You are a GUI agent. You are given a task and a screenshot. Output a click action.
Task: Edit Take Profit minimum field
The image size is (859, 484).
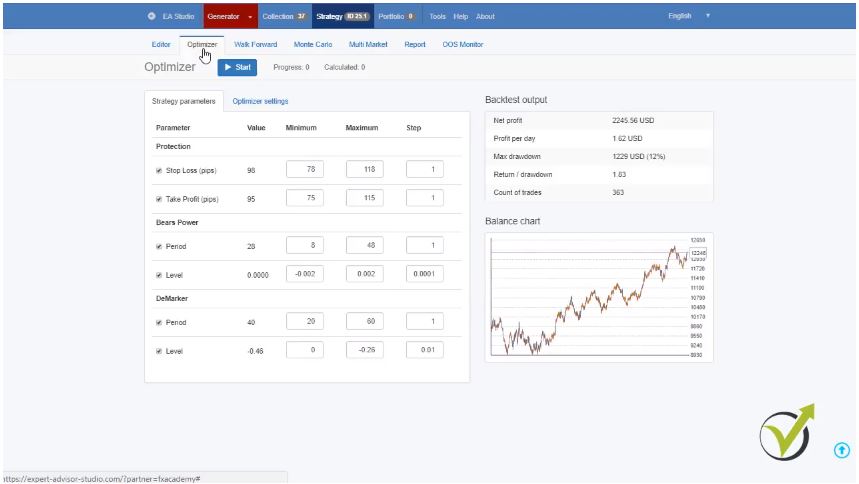[x=305, y=198]
